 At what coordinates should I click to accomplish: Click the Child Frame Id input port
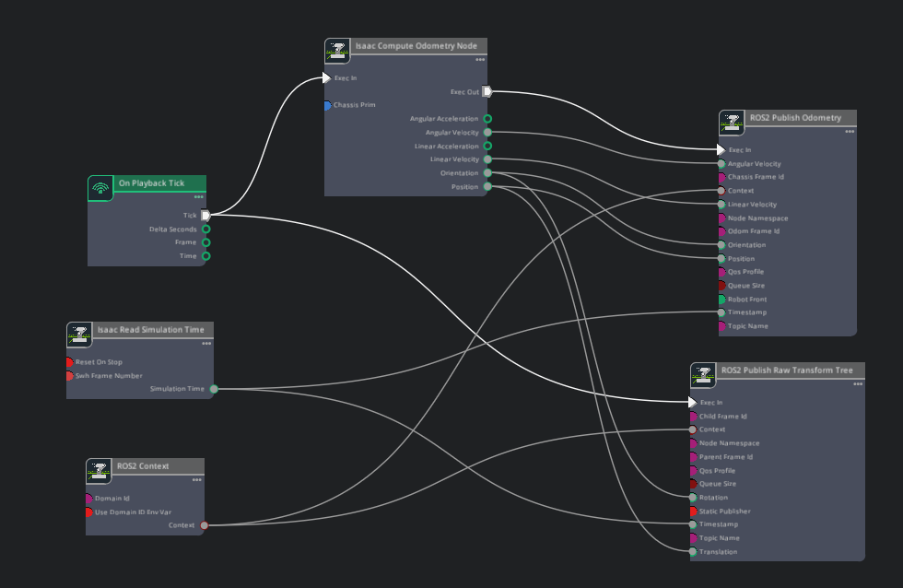coord(694,417)
